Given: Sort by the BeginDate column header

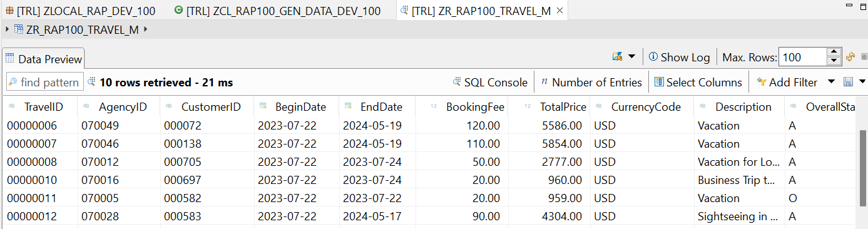Looking at the screenshot, I should 297,107.
